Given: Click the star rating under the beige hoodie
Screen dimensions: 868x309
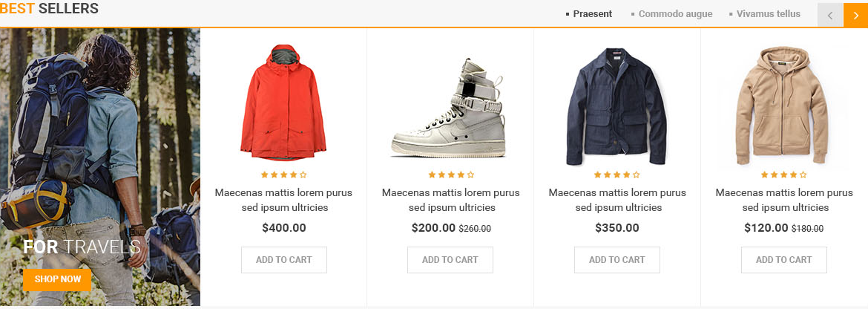Looking at the screenshot, I should [783, 175].
